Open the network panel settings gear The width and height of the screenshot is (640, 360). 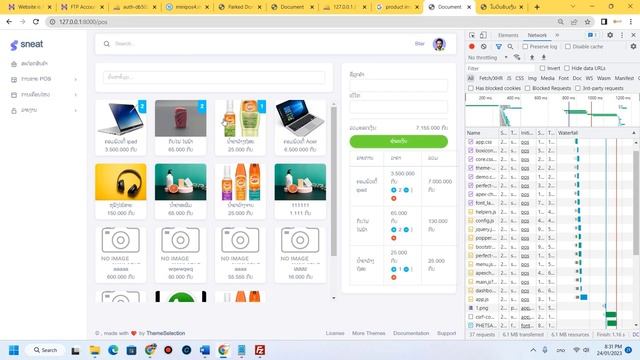[633, 47]
